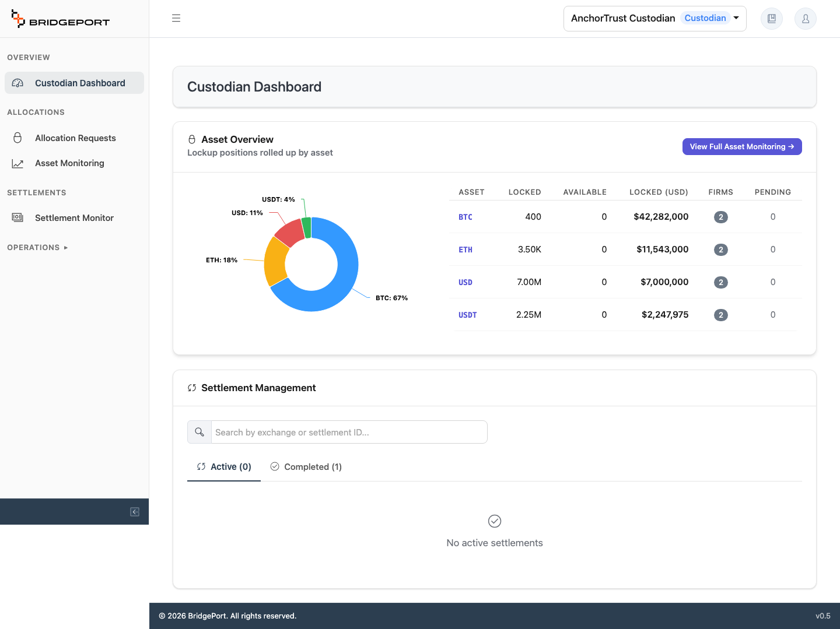Open Asset Monitoring page
Viewport: 840px width, 629px height.
click(74, 163)
